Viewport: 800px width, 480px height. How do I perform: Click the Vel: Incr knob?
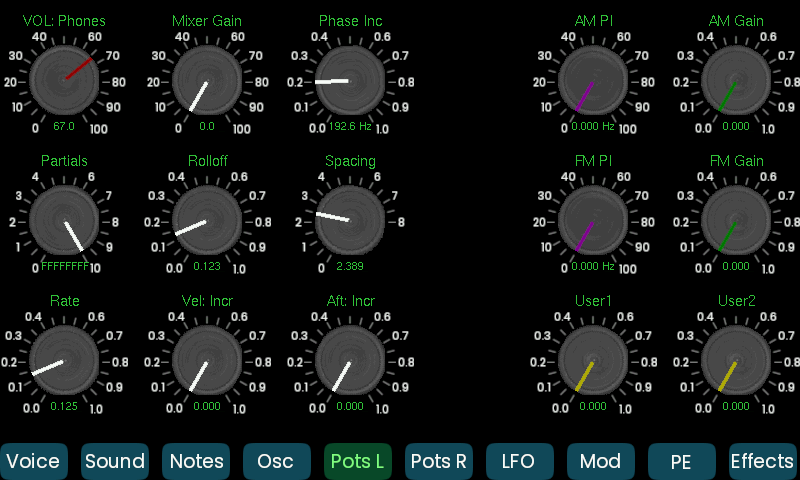[207, 360]
